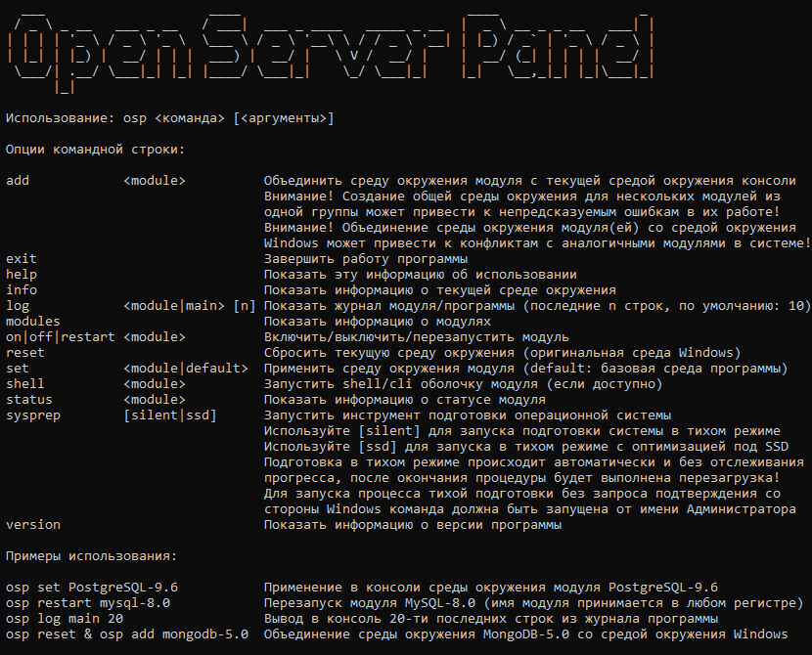Screen dimensions: 812x655
Task: Click the 'Опции командной строки:' heading
Action: pos(94,150)
